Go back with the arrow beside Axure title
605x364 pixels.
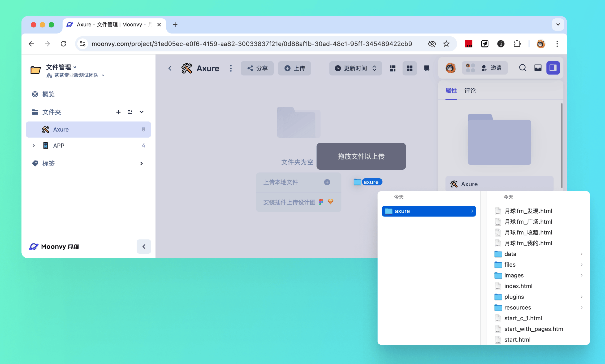(x=170, y=68)
